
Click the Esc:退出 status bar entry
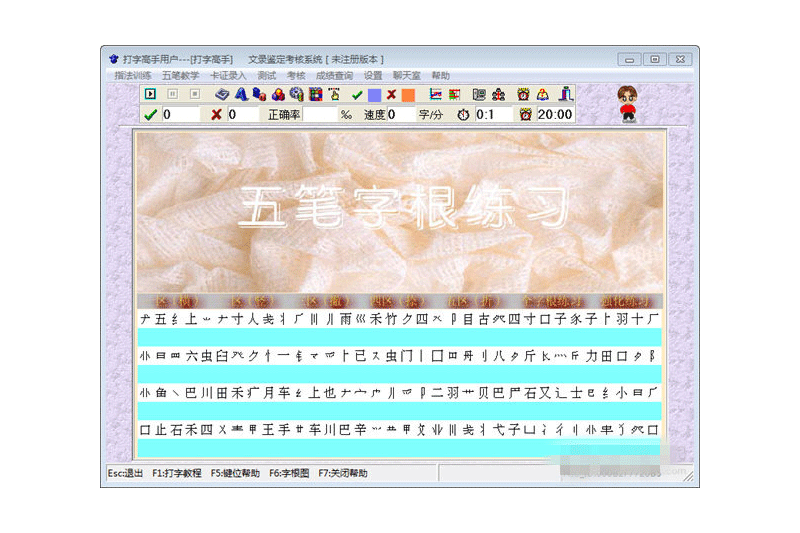coord(126,473)
